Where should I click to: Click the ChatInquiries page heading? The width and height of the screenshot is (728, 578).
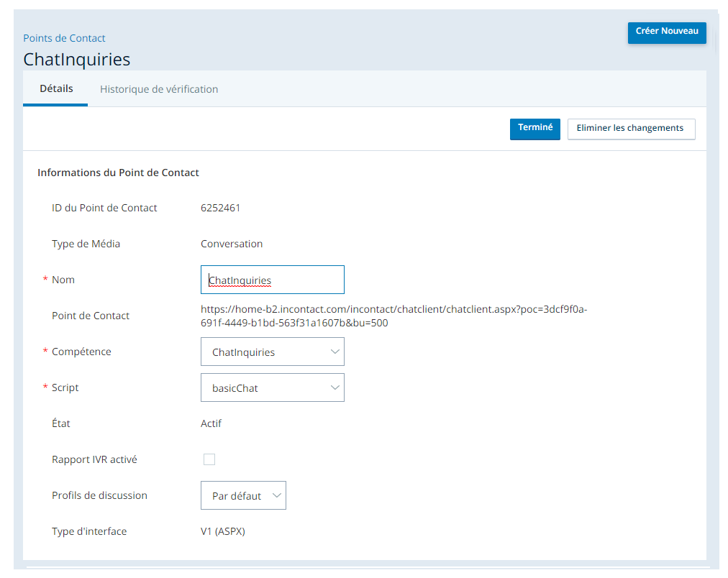click(76, 60)
